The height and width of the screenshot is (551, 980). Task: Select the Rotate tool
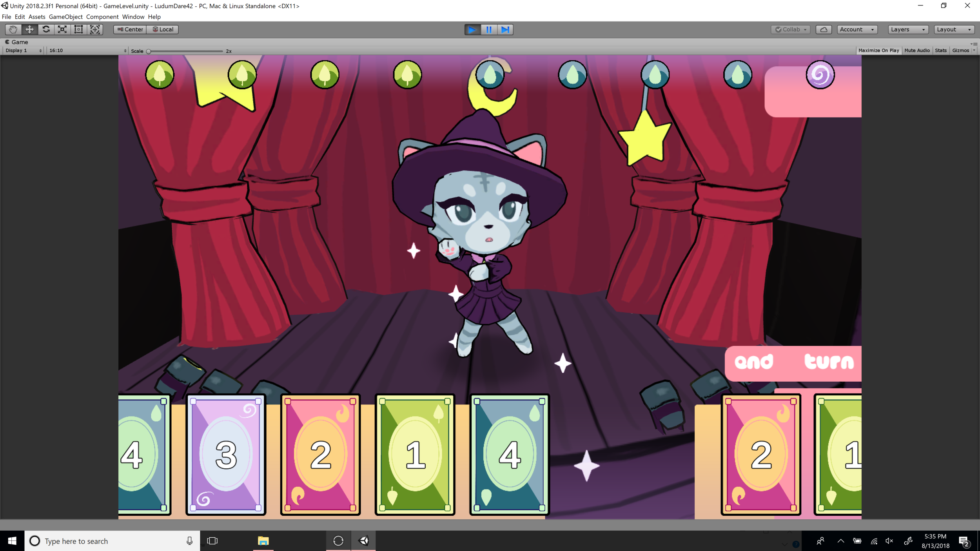click(46, 29)
